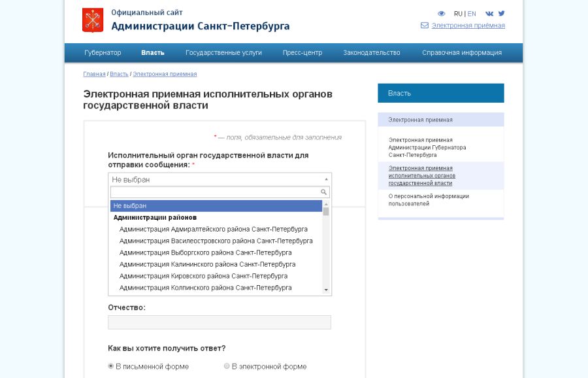This screenshot has height=378, width=588.
Task: Open Электронная приемная исполнительных органов sidebar link
Action: 422,176
